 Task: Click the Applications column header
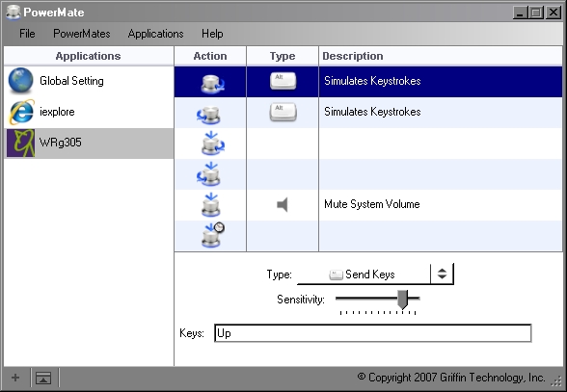[x=89, y=56]
